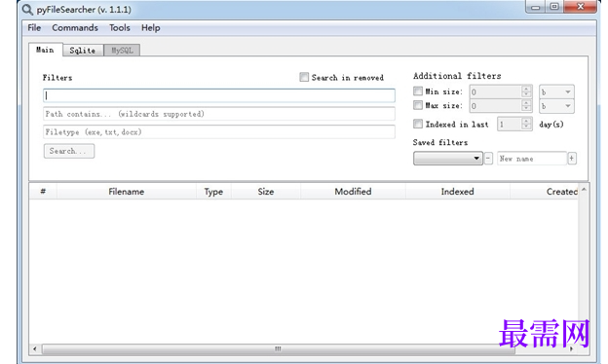The width and height of the screenshot is (608, 364).
Task: Sort by the Type column header
Action: point(213,192)
